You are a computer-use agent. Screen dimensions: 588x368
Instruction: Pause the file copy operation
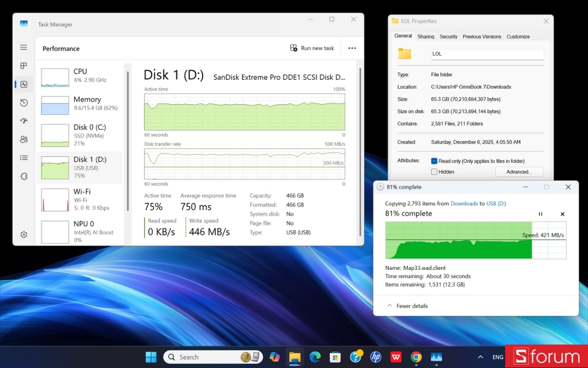pos(541,214)
